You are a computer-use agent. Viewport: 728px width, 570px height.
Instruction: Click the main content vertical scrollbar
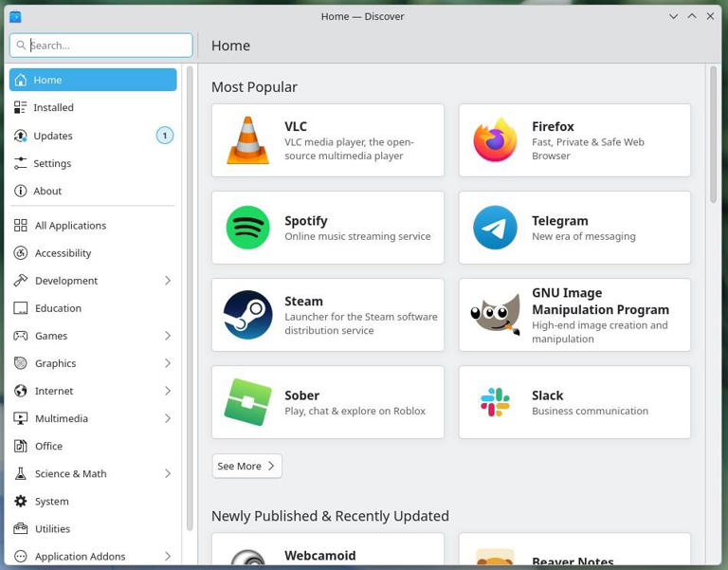pos(713,134)
